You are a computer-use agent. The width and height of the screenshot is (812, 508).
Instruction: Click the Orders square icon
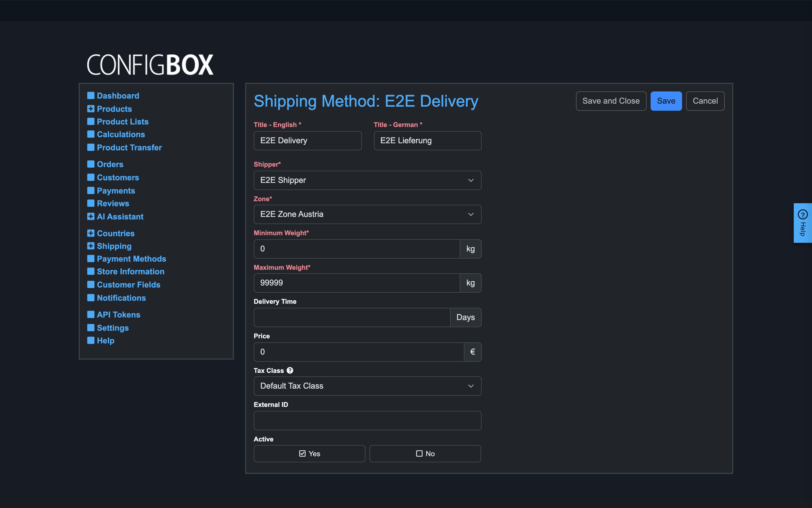[91, 164]
